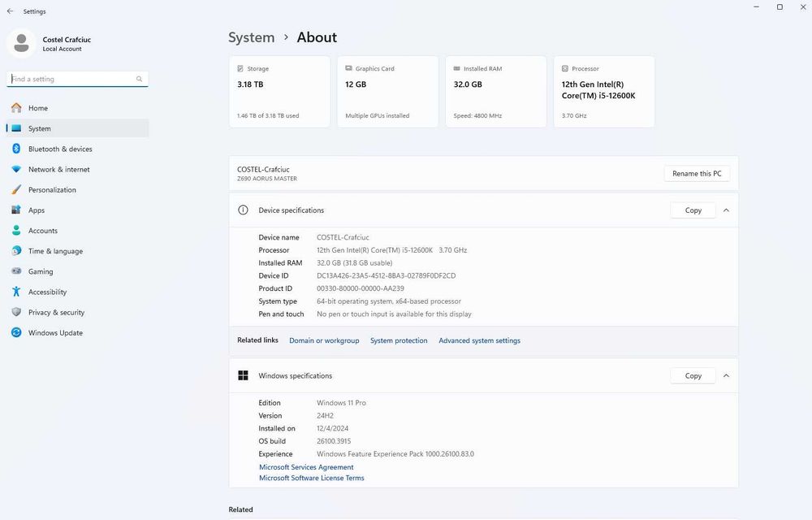Open the Personalization brush icon

(x=16, y=189)
